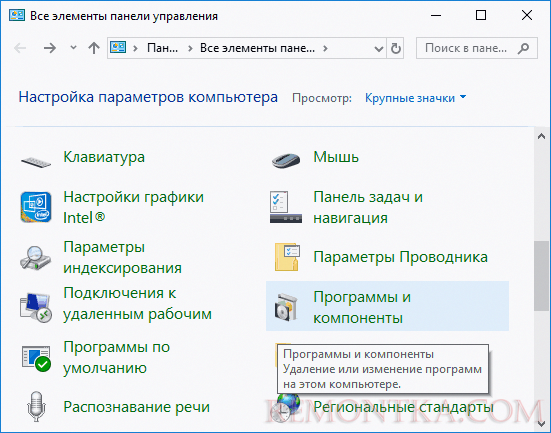
Task: Select Все элементы пане… breadcrumb segment
Action: point(257,48)
